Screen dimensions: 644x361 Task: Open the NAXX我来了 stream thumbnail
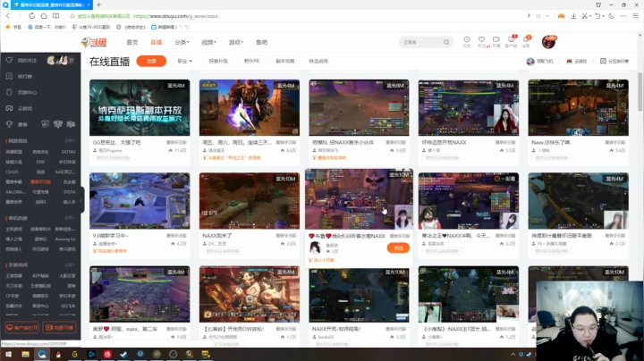coord(250,200)
